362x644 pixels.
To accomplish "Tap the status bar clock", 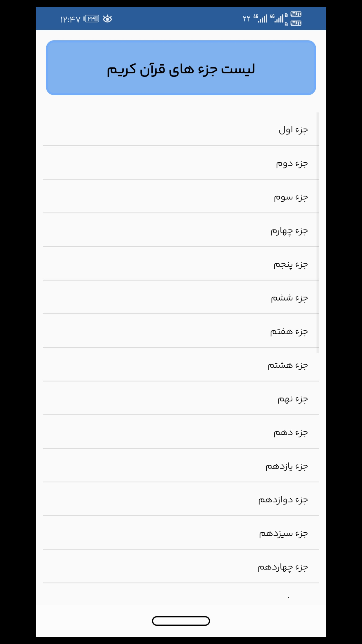I will pos(70,19).
